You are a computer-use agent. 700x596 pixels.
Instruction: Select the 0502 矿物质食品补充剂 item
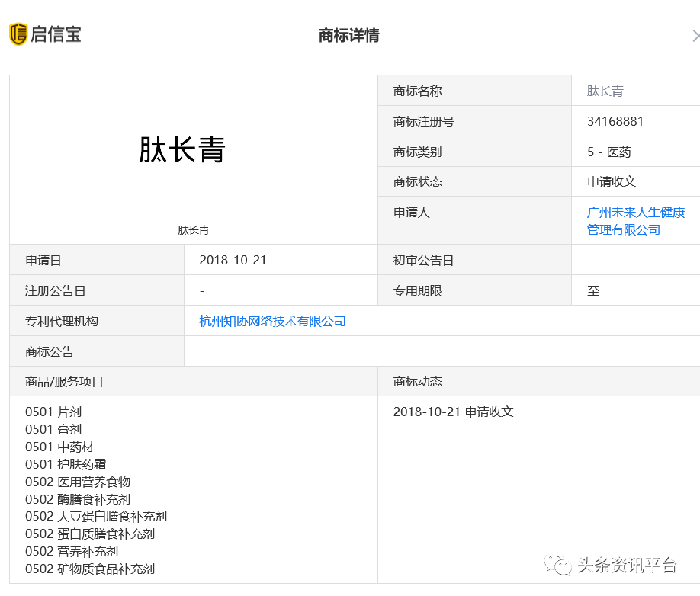(90, 569)
